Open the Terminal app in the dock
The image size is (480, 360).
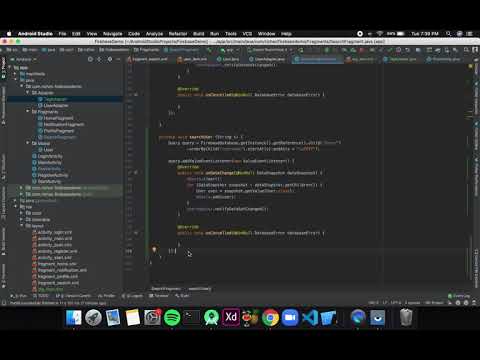pyautogui.click(x=192, y=317)
